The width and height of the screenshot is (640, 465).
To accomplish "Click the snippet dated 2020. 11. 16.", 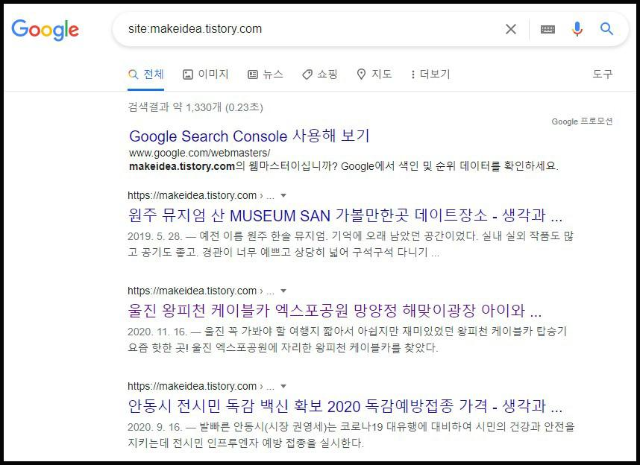I will tap(347, 339).
